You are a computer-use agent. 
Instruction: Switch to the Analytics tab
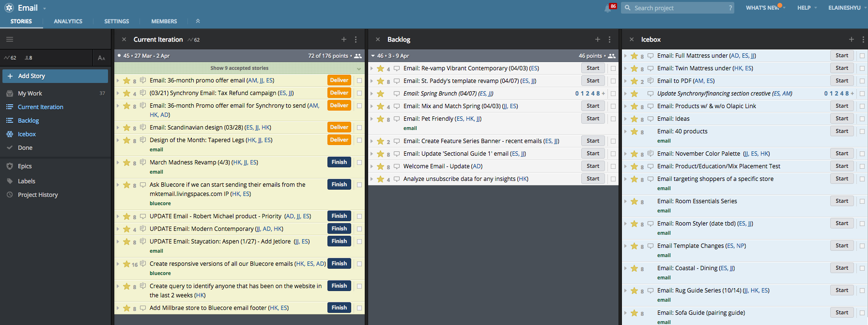pyautogui.click(x=68, y=21)
